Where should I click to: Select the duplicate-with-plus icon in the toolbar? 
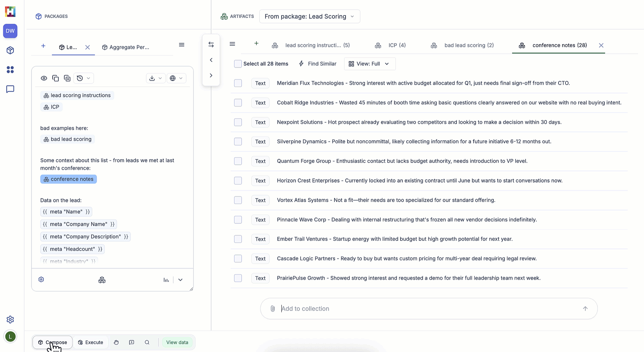tap(67, 78)
